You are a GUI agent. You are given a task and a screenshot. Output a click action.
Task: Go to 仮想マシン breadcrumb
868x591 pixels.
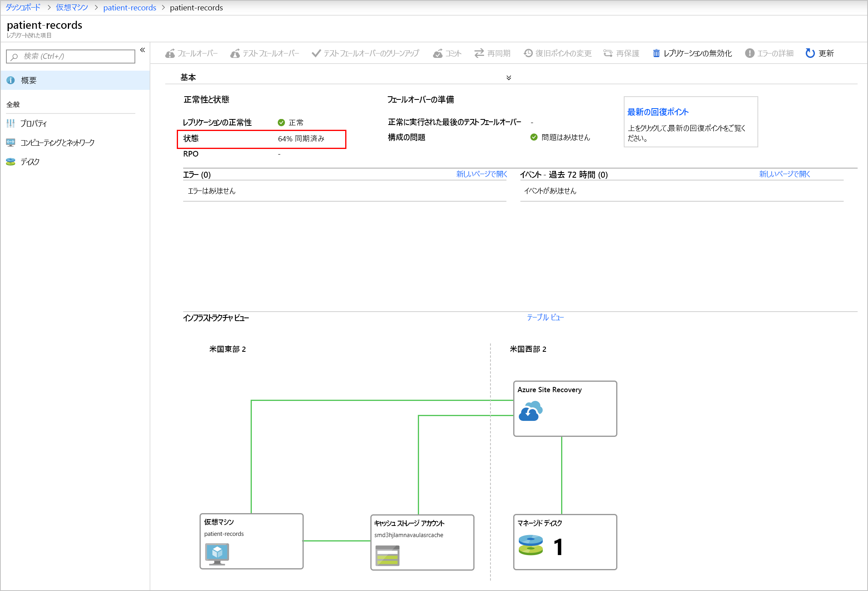point(72,8)
